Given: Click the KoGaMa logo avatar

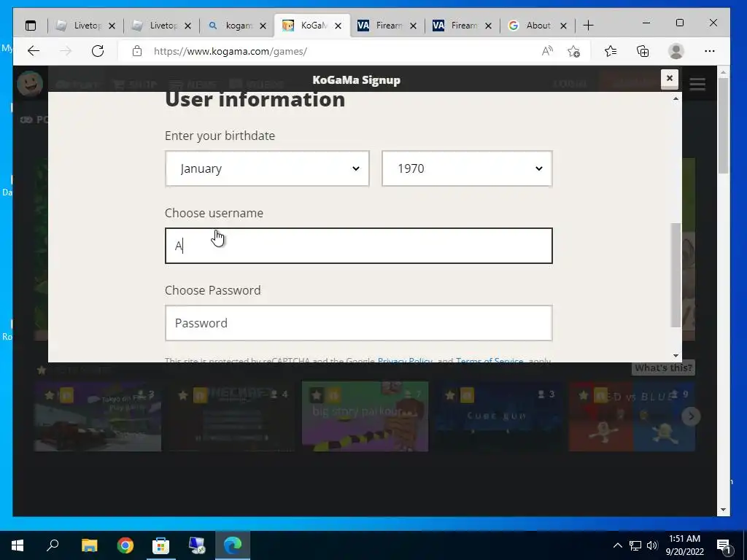Looking at the screenshot, I should pyautogui.click(x=30, y=84).
